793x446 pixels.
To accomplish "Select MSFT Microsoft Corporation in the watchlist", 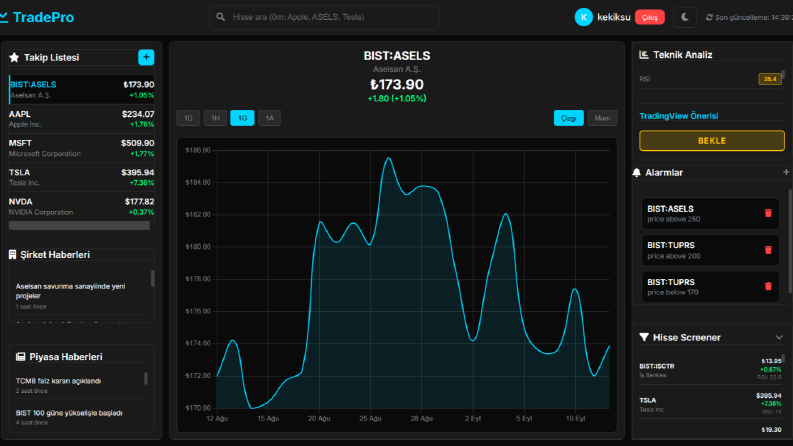I will (81, 148).
